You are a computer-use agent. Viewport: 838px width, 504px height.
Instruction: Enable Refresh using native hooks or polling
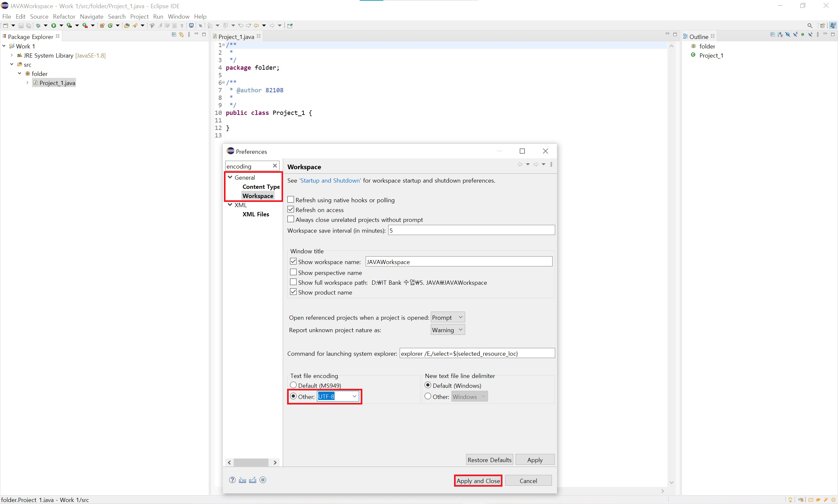291,200
